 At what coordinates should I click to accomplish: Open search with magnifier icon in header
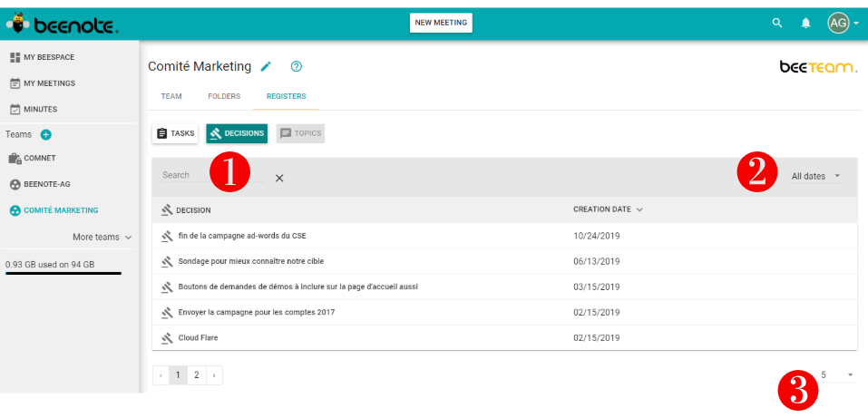777,23
